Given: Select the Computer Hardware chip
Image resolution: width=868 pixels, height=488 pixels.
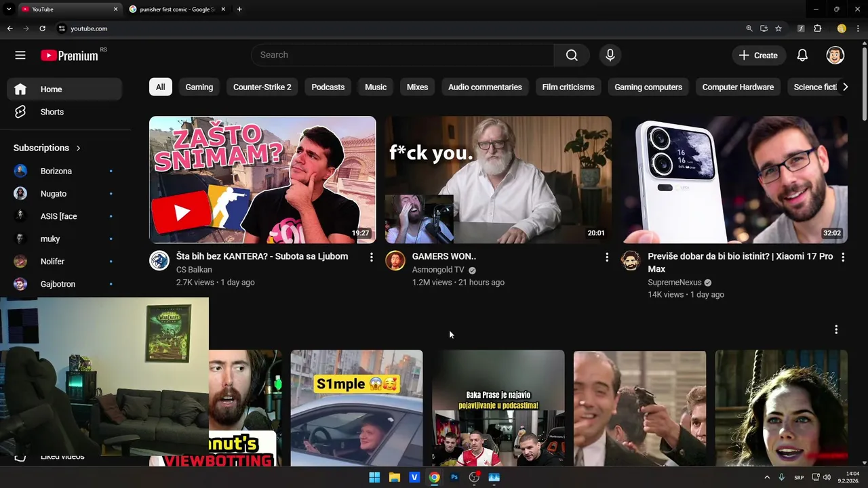Looking at the screenshot, I should tap(738, 87).
